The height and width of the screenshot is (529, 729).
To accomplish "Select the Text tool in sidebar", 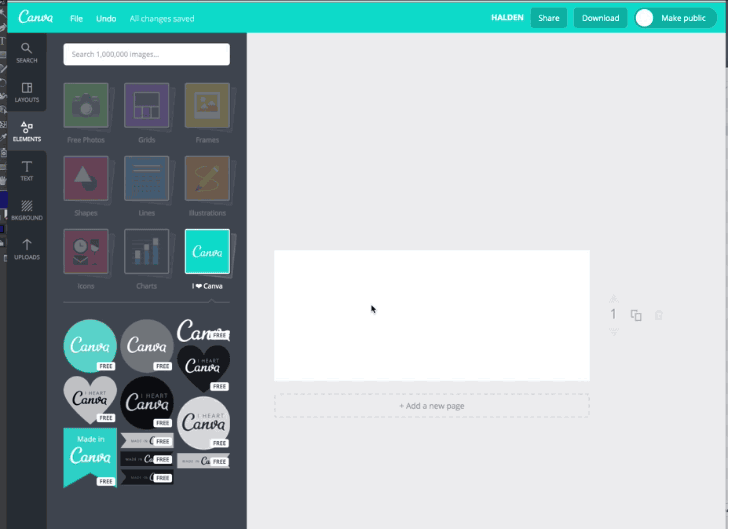I will coord(27,170).
